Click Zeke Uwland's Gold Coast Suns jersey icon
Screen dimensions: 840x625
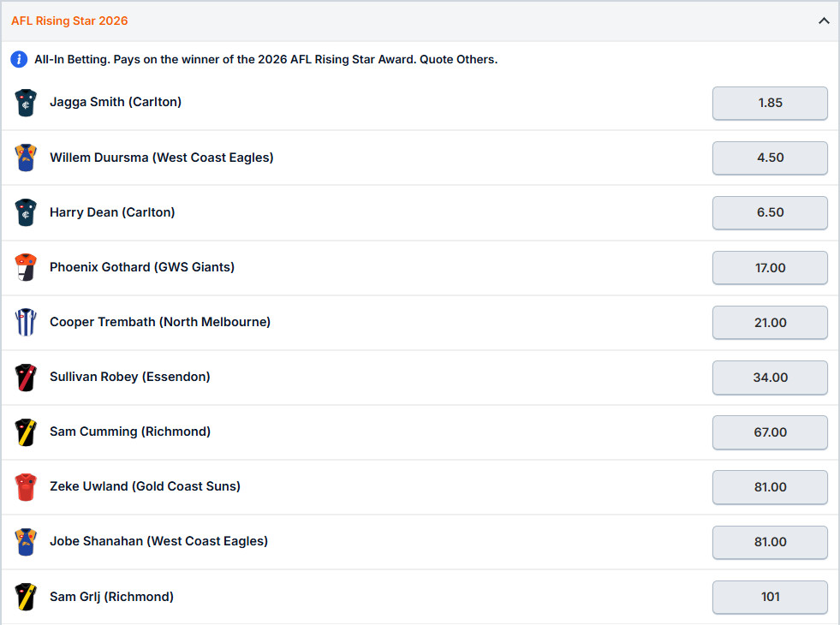pos(26,487)
